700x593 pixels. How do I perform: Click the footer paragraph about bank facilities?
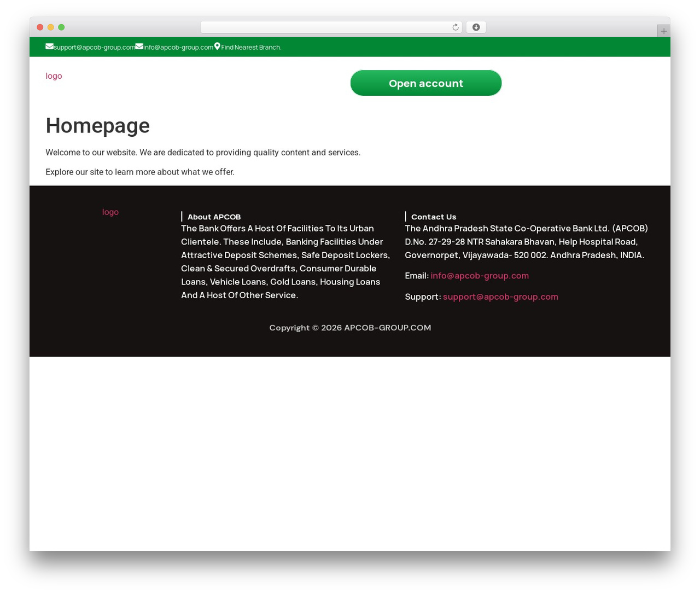coord(285,262)
